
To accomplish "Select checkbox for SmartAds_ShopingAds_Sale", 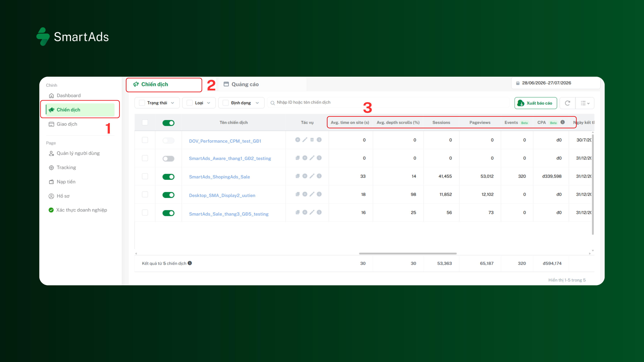I will 145,176.
